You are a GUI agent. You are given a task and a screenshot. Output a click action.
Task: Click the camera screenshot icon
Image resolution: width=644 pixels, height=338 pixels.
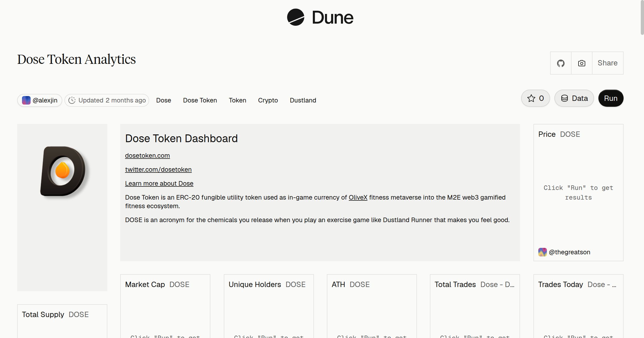coord(581,63)
